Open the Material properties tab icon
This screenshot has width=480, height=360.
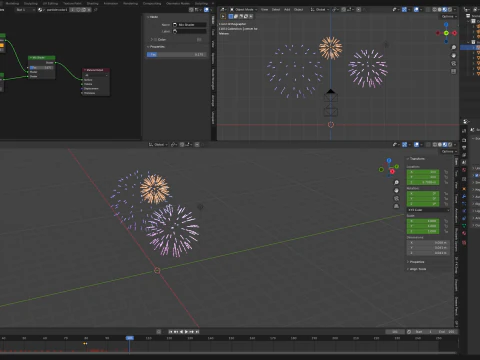point(464,233)
